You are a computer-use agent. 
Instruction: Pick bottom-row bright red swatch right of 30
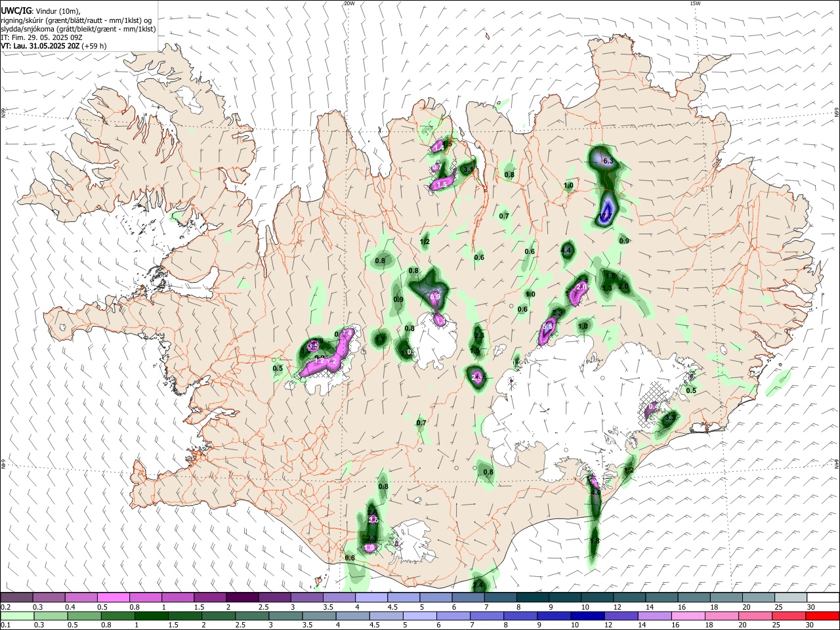coord(823,616)
